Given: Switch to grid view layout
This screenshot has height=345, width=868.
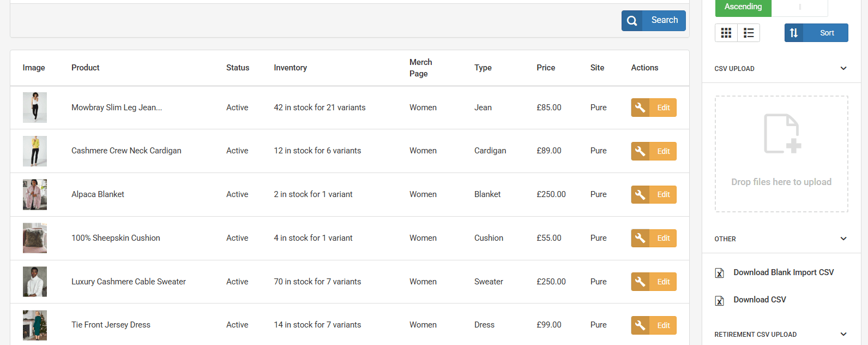Looking at the screenshot, I should point(726,33).
